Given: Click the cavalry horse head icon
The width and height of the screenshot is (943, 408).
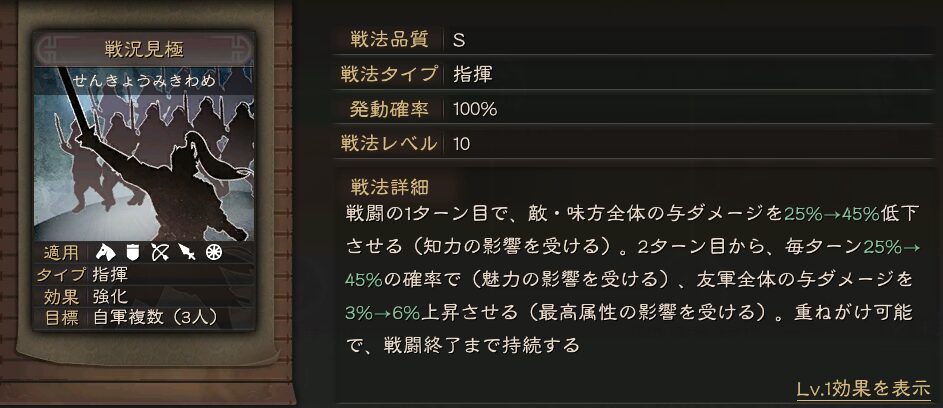Looking at the screenshot, I should tap(105, 252).
